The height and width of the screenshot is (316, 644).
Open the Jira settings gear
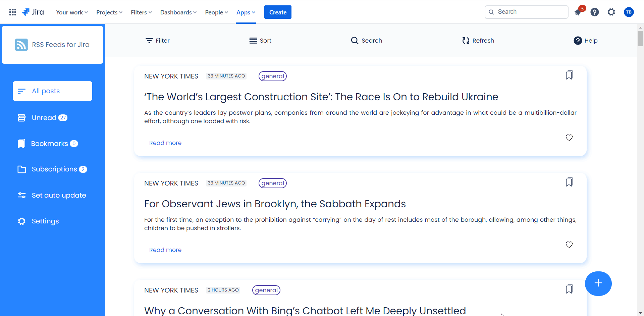[x=611, y=12]
